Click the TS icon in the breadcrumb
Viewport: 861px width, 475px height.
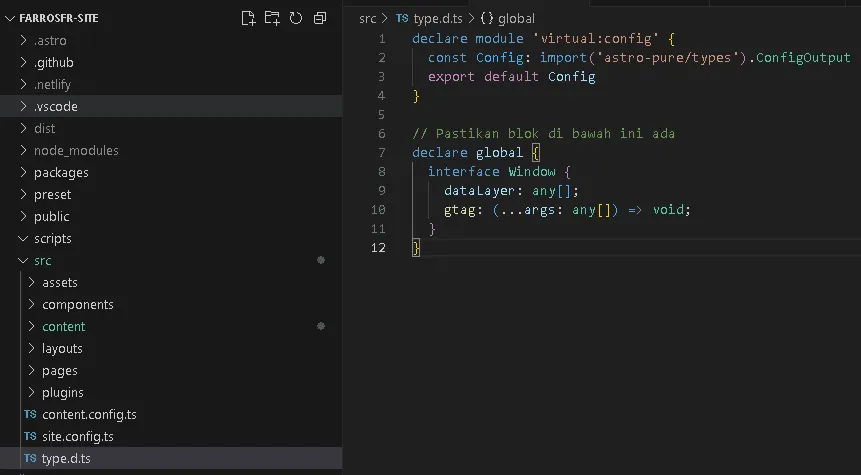[x=402, y=18]
